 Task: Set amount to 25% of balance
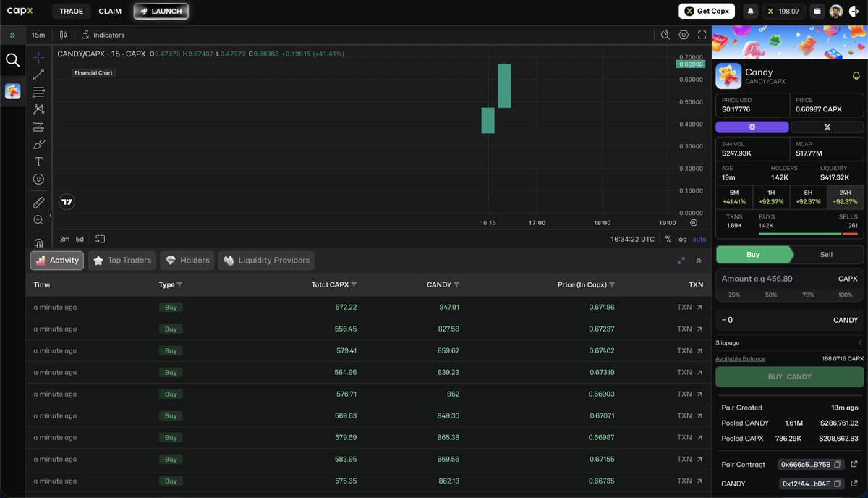(734, 295)
